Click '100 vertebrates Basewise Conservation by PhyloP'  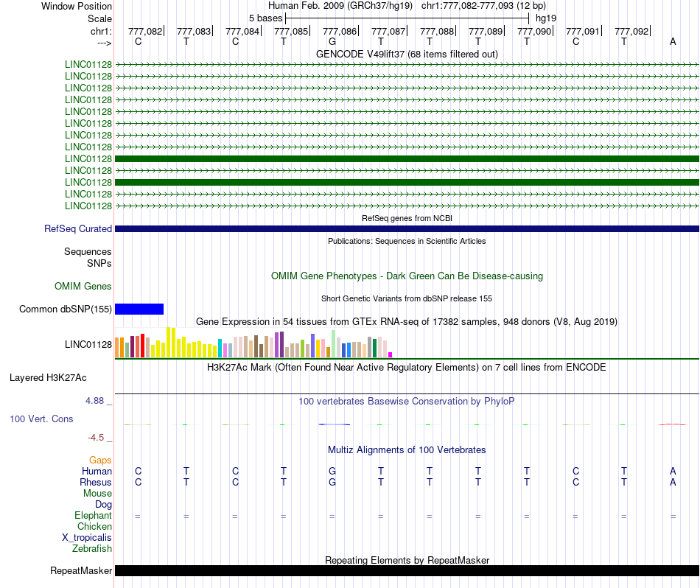407,402
